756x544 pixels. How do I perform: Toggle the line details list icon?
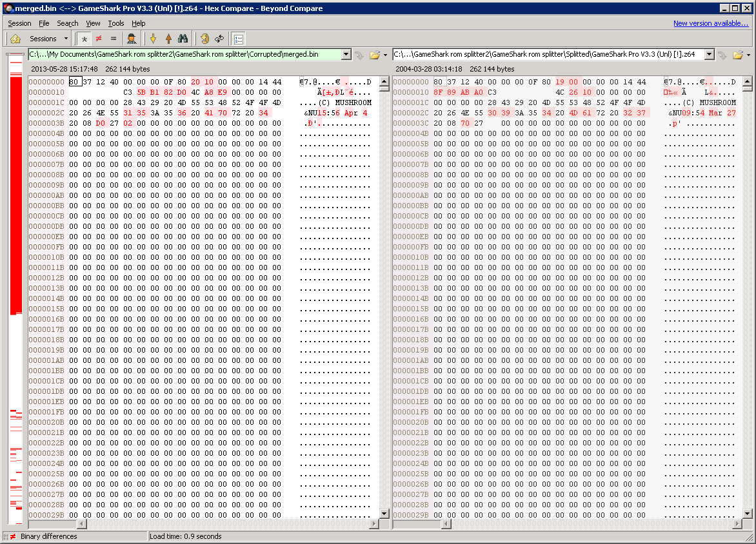point(238,39)
